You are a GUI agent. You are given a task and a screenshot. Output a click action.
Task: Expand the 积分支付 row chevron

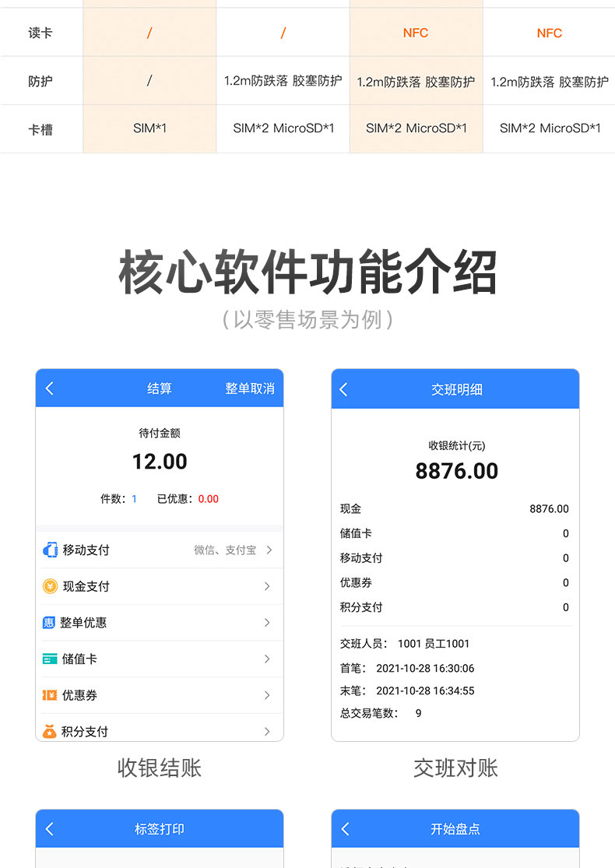[267, 731]
